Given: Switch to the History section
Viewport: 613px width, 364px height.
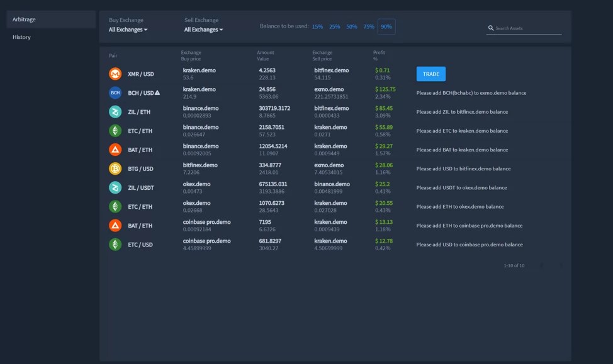Looking at the screenshot, I should [x=22, y=37].
